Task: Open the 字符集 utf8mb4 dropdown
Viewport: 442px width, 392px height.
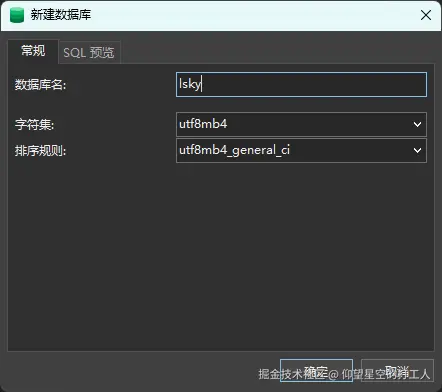Action: [x=301, y=124]
